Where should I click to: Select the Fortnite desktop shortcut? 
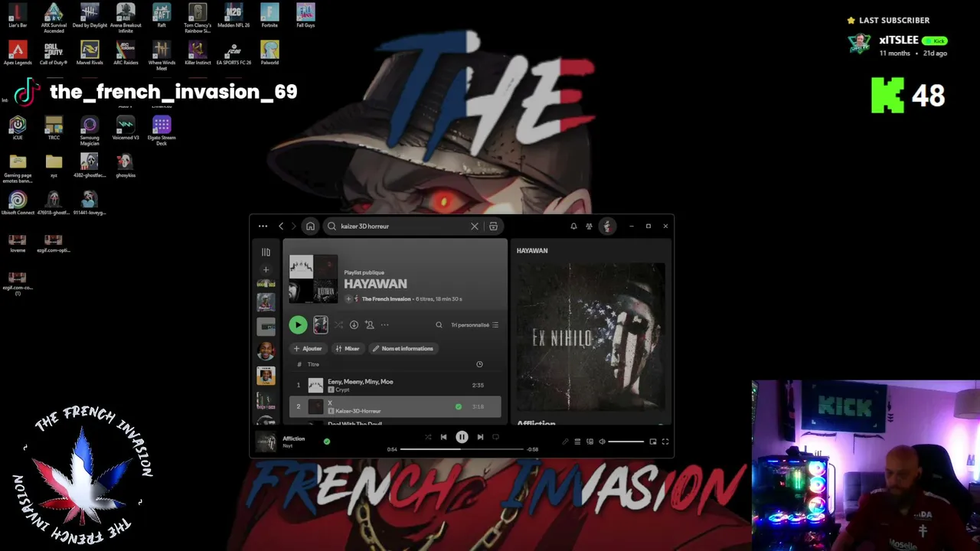click(x=269, y=16)
